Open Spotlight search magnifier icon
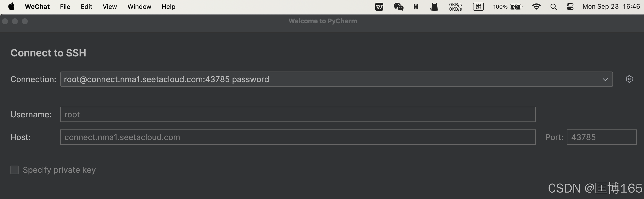 (x=554, y=7)
